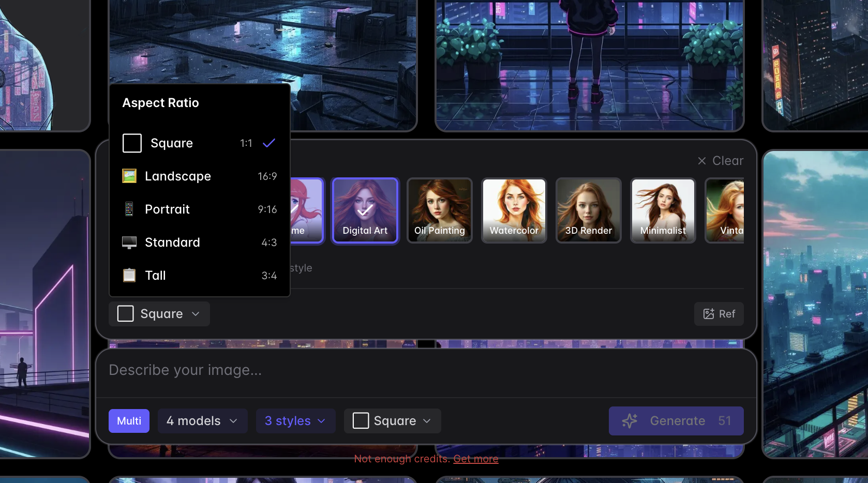Screen dimensions: 868x483
Task: Click the checkmark beside Square 1:1
Action: click(x=268, y=143)
